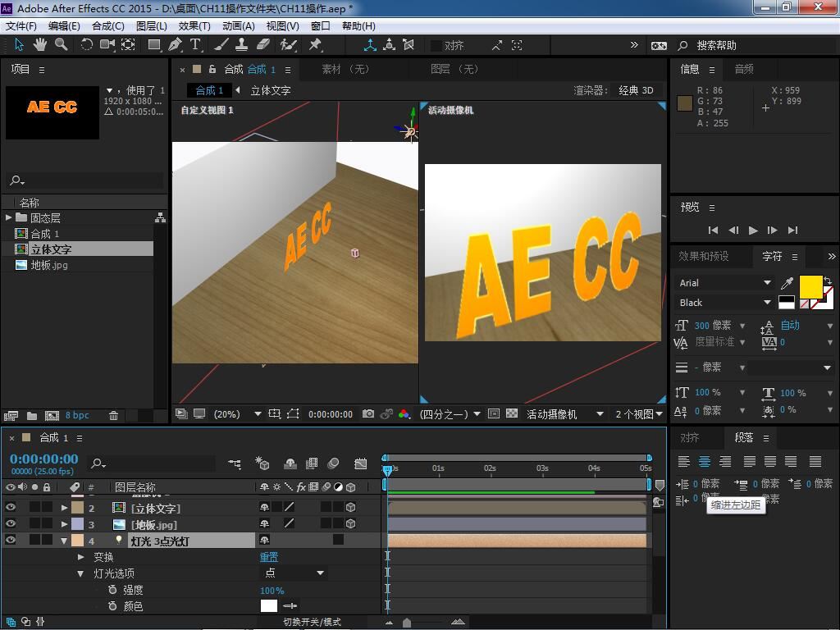Viewport: 840px width, 630px height.
Task: Open the 活动摄像机 3D view dropdown
Action: [x=565, y=414]
